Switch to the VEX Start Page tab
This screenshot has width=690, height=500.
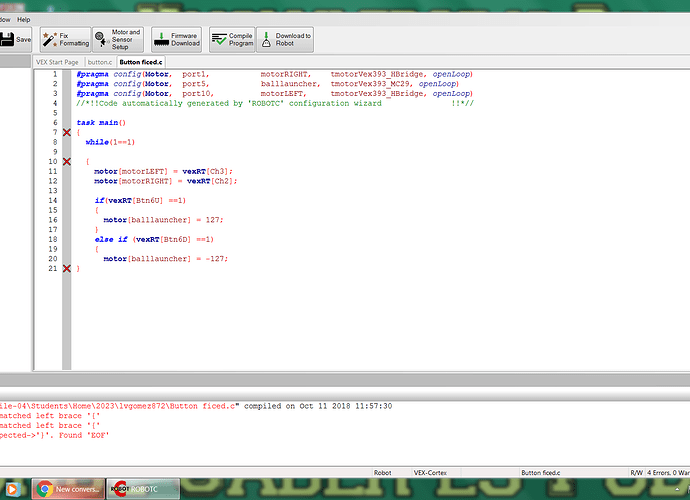click(x=57, y=62)
